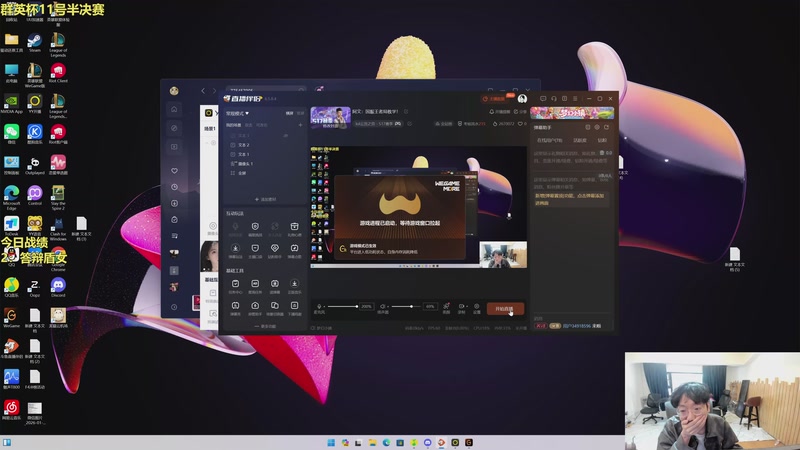Switch to the 在线用户 tab
800x450 pixels.
click(x=549, y=140)
